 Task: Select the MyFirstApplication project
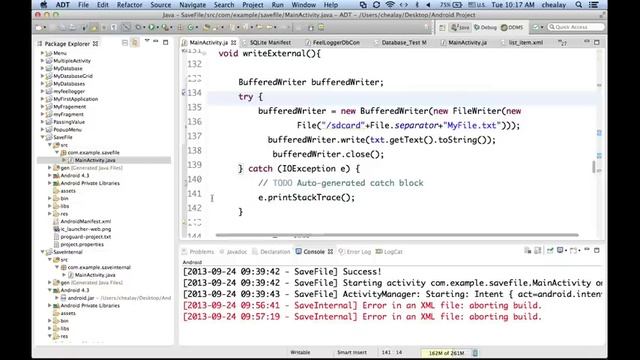point(76,99)
